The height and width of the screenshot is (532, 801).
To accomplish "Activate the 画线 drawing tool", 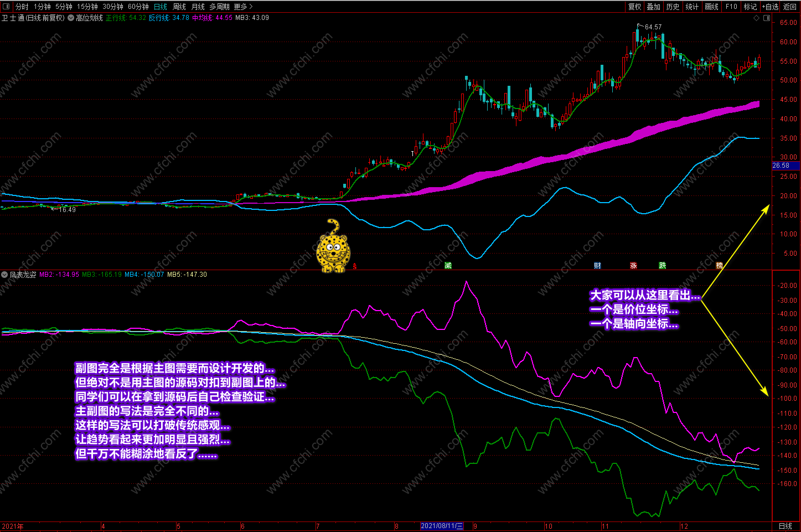I will (x=712, y=7).
